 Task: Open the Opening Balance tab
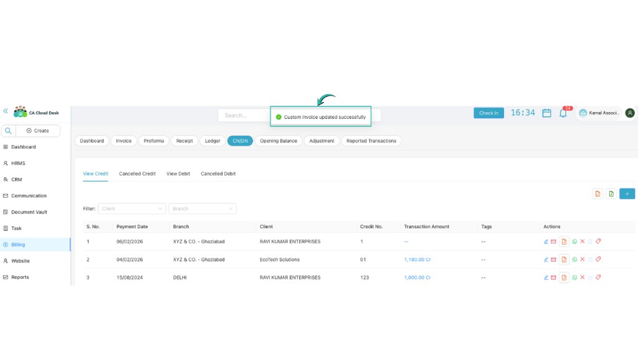279,141
